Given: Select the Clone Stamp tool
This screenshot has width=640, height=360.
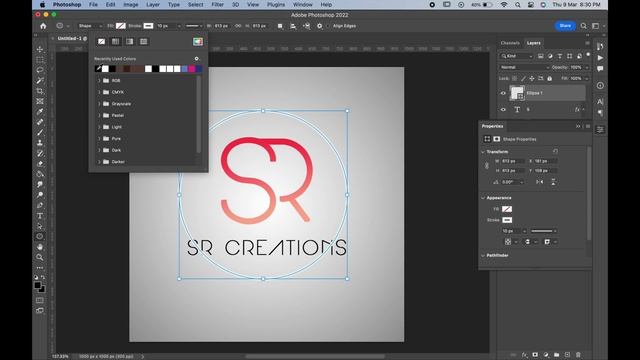Looking at the screenshot, I should 40,143.
